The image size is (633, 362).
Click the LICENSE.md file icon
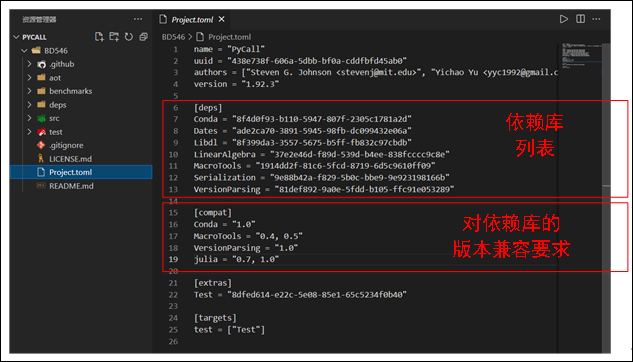point(41,158)
